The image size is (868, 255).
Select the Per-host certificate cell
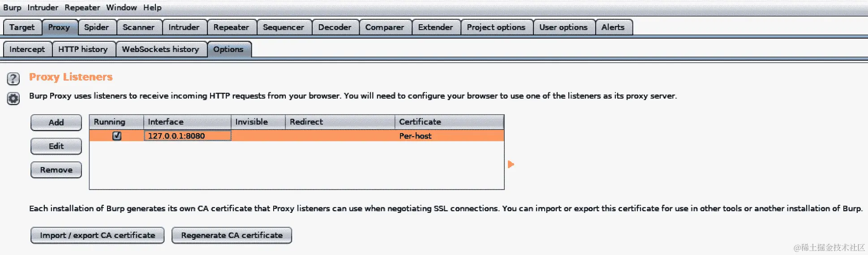pos(449,136)
